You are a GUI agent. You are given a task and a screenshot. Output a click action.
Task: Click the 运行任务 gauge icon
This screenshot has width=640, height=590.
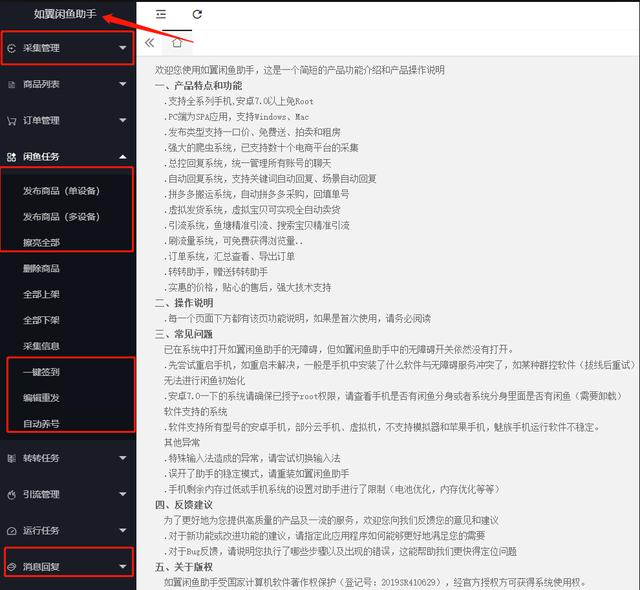point(12,531)
